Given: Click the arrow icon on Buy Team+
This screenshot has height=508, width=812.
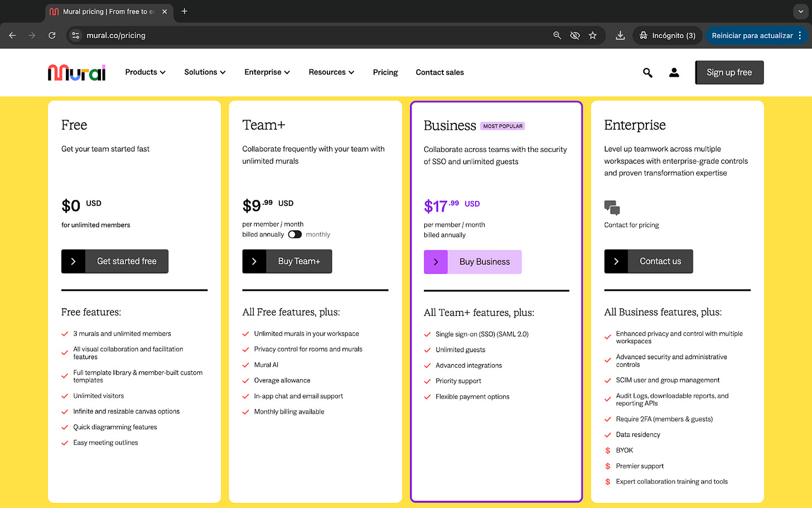Looking at the screenshot, I should (254, 261).
